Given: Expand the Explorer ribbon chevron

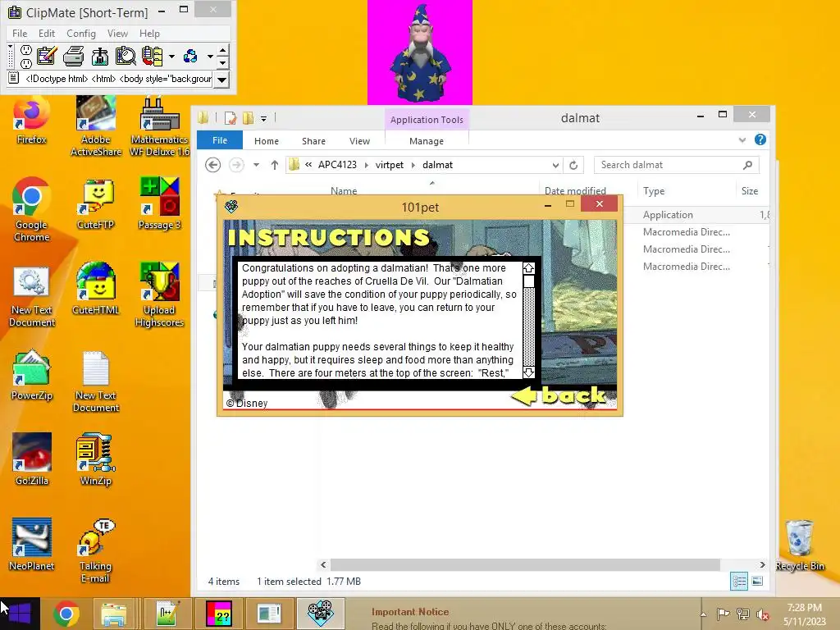Looking at the screenshot, I should coord(742,139).
